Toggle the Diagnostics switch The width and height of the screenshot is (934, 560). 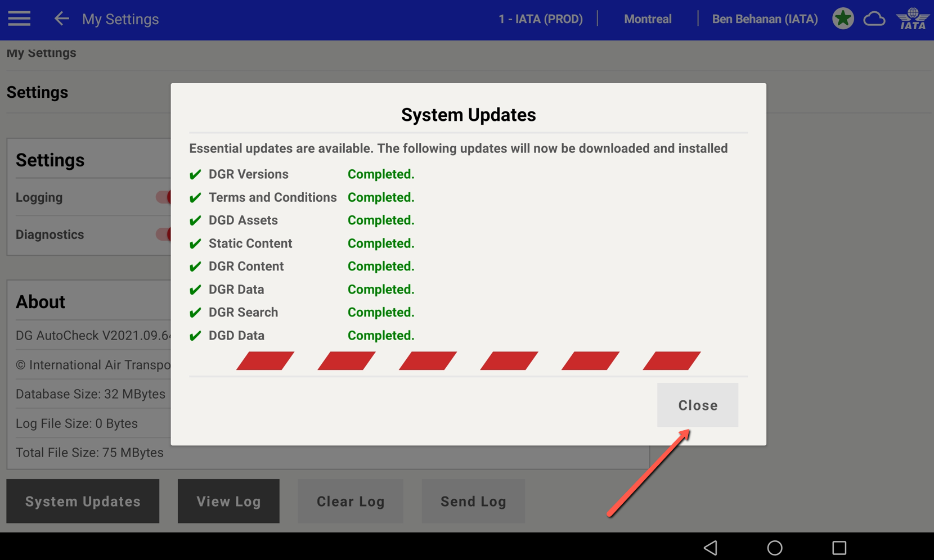[164, 234]
